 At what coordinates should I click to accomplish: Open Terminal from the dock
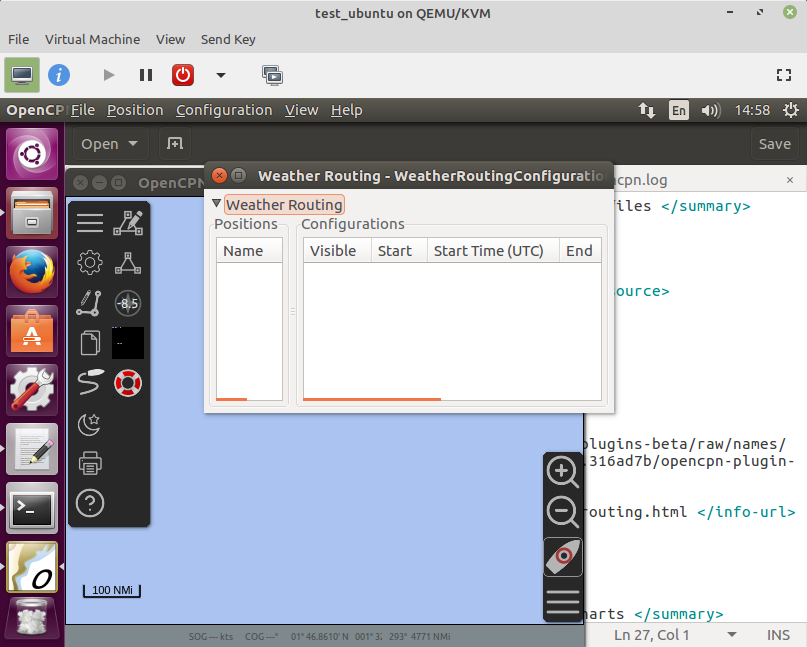32,508
